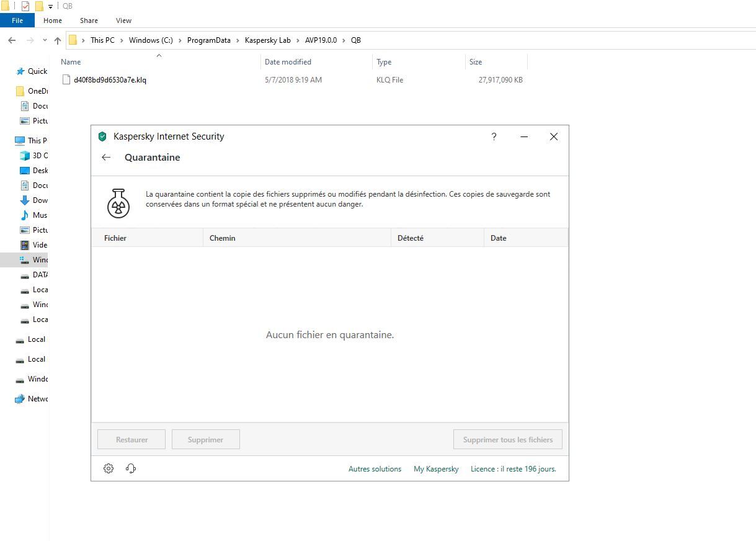Image resolution: width=756 pixels, height=541 pixels.
Task: Click the Properties checkmark in quick access toolbar
Action: 25,6
